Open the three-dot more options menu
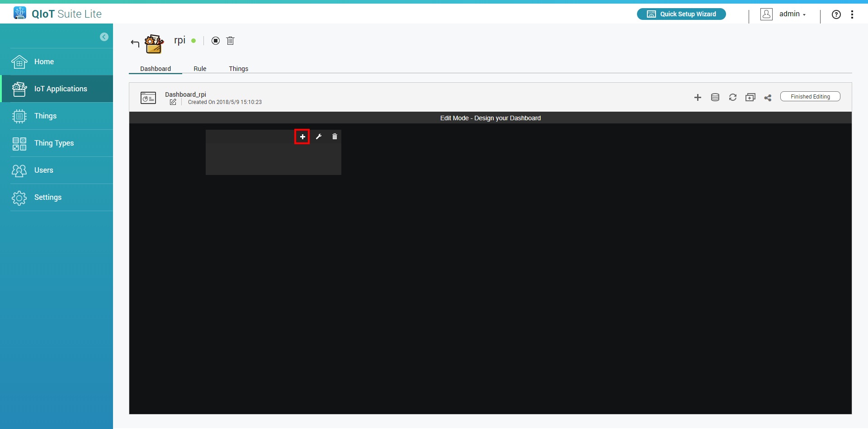The width and height of the screenshot is (868, 429). (852, 14)
